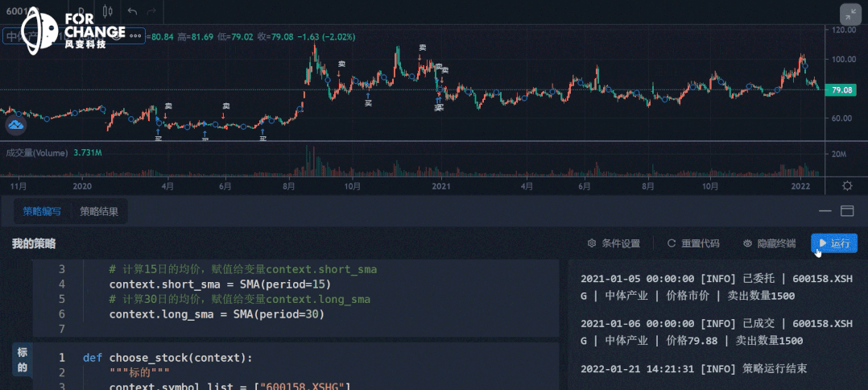The image size is (868, 390).
Task: Click the comment 计算15日的均价 line
Action: click(x=242, y=269)
